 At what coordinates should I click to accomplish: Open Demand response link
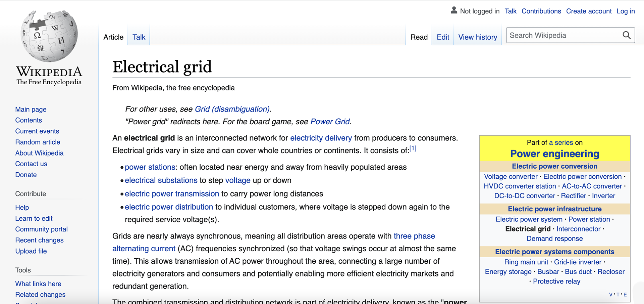[554, 238]
